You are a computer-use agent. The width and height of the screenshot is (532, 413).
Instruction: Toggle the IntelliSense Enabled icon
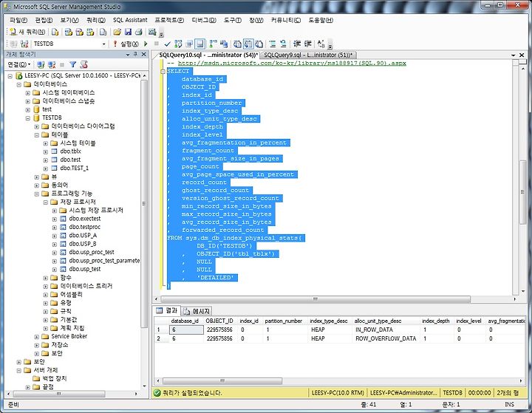pos(200,44)
